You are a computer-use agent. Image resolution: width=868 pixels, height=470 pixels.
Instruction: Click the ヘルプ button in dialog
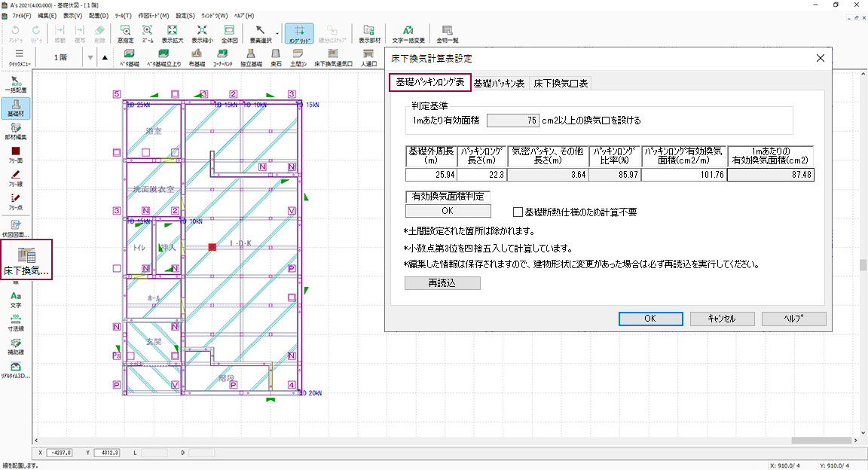coord(794,319)
